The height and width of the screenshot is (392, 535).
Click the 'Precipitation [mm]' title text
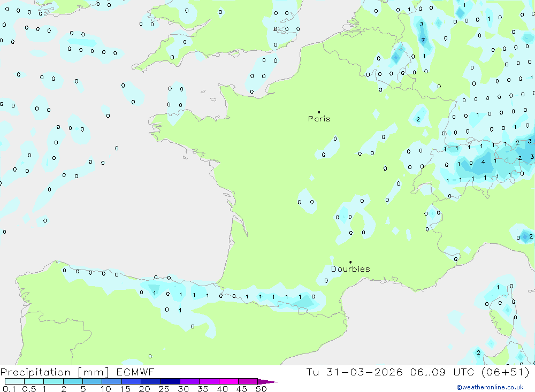[55, 372]
